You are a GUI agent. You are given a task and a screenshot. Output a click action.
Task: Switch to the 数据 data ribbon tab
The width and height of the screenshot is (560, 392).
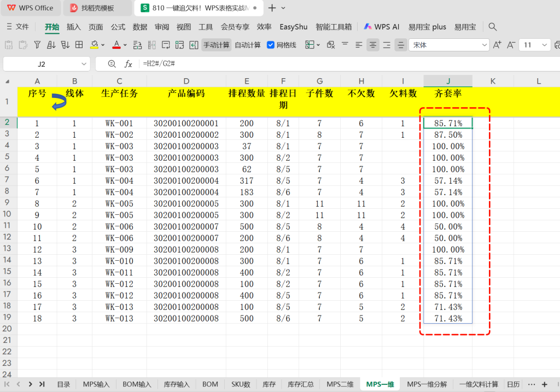click(x=140, y=27)
